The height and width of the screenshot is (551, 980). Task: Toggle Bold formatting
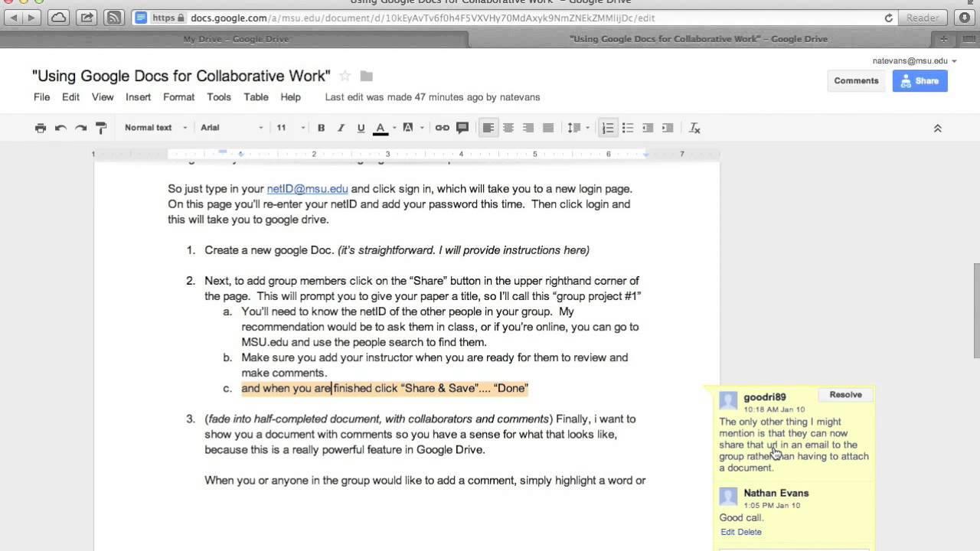[321, 128]
